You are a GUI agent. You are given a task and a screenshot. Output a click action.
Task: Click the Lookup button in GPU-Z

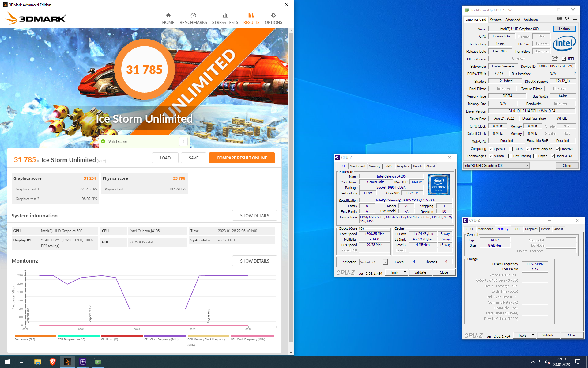[564, 29]
